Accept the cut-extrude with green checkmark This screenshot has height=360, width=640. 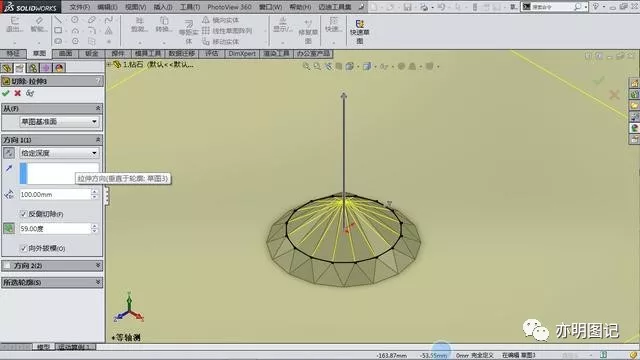coord(6,93)
